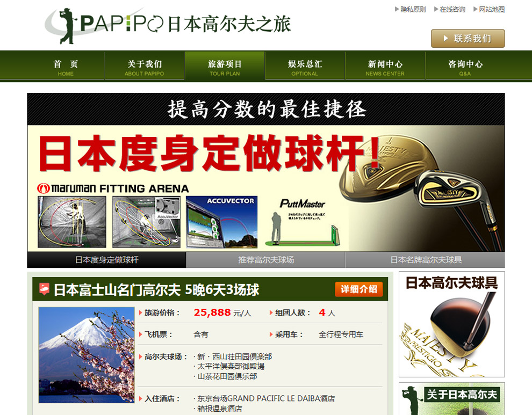Image resolution: width=532 pixels, height=415 pixels.
Task: Click the 详细介绍 details button
Action: [x=359, y=289]
